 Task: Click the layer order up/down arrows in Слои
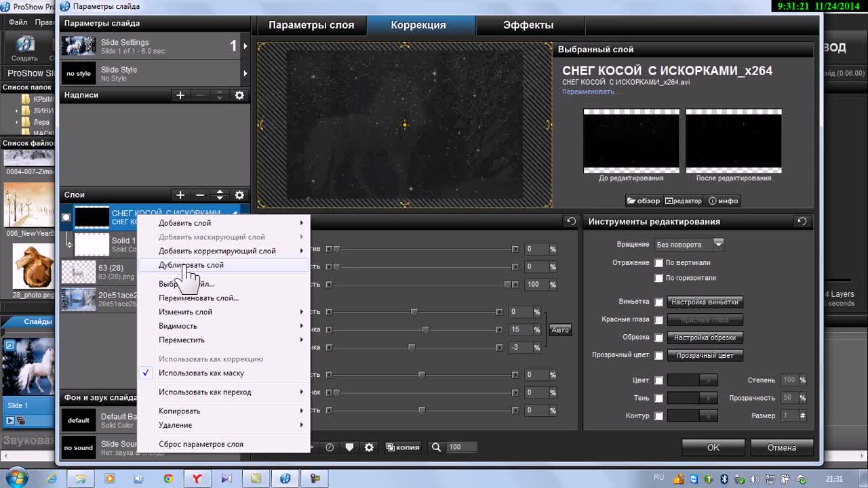point(220,195)
